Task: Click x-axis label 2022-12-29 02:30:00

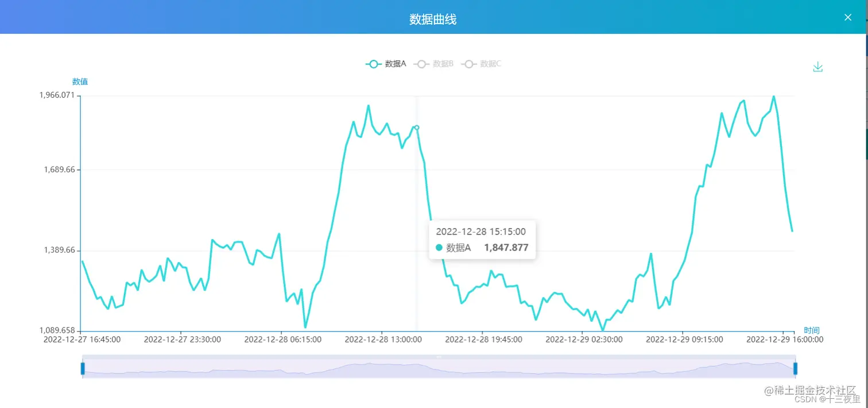Action: tap(584, 340)
